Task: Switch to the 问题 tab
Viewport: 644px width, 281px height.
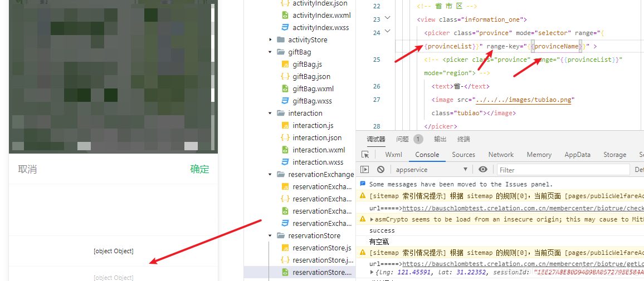Action: [x=402, y=139]
